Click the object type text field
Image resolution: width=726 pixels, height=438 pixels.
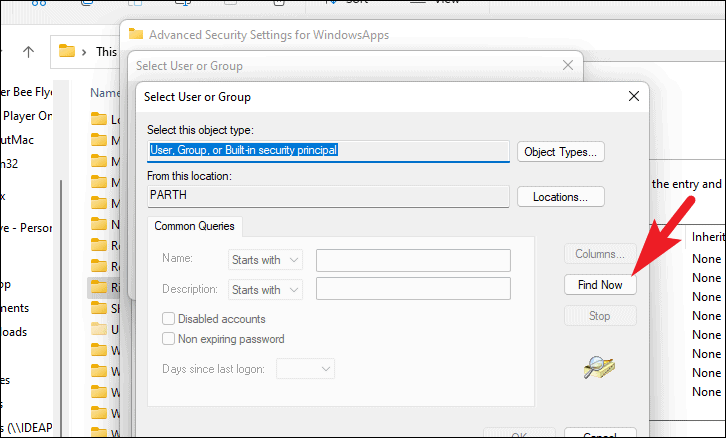pos(328,151)
